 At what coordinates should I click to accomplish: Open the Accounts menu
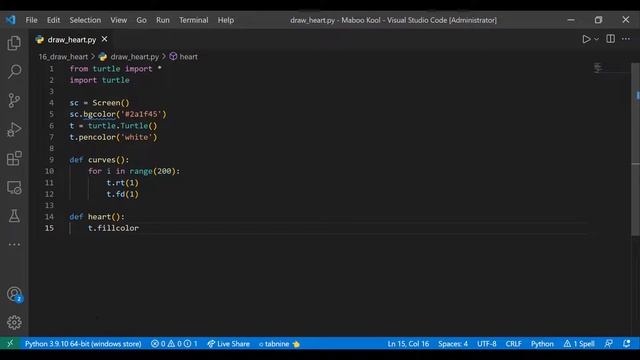[14, 294]
